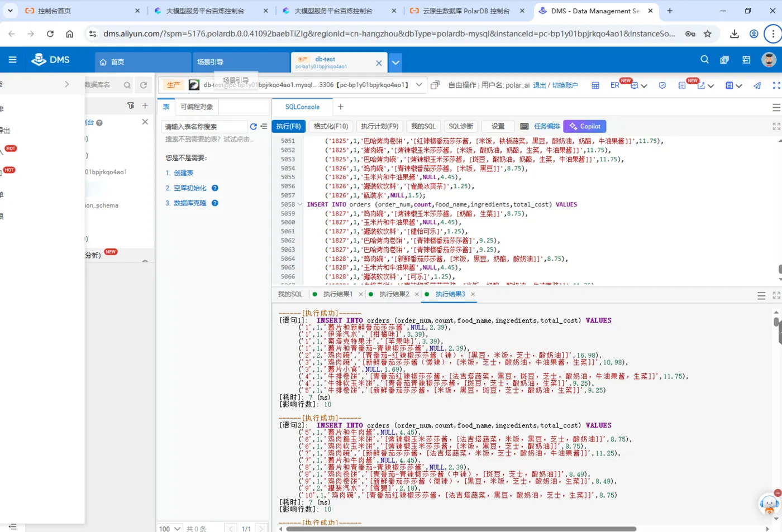782x532 pixels.
Task: Open the 我的SQL results tab
Action: 290,294
